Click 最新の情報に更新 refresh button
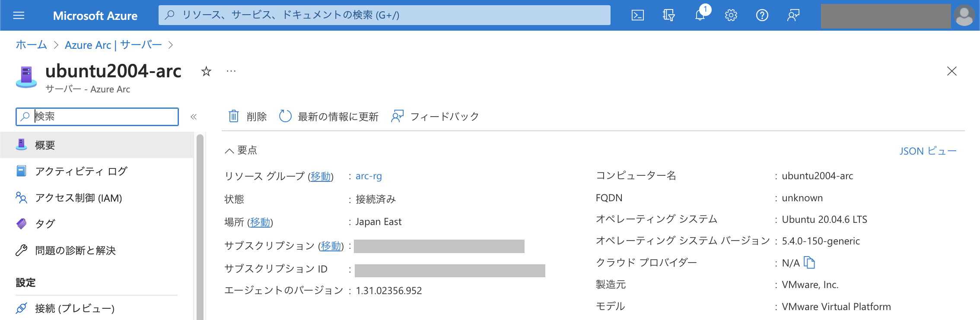Image resolution: width=980 pixels, height=320 pixels. tap(328, 117)
